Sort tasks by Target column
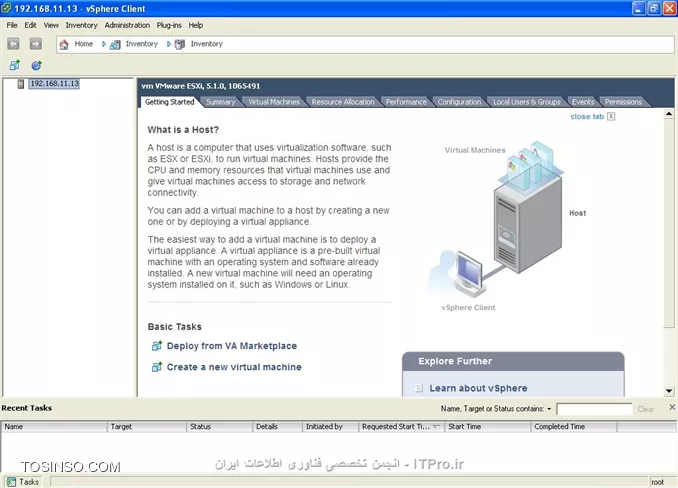The image size is (678, 488). pos(147,427)
